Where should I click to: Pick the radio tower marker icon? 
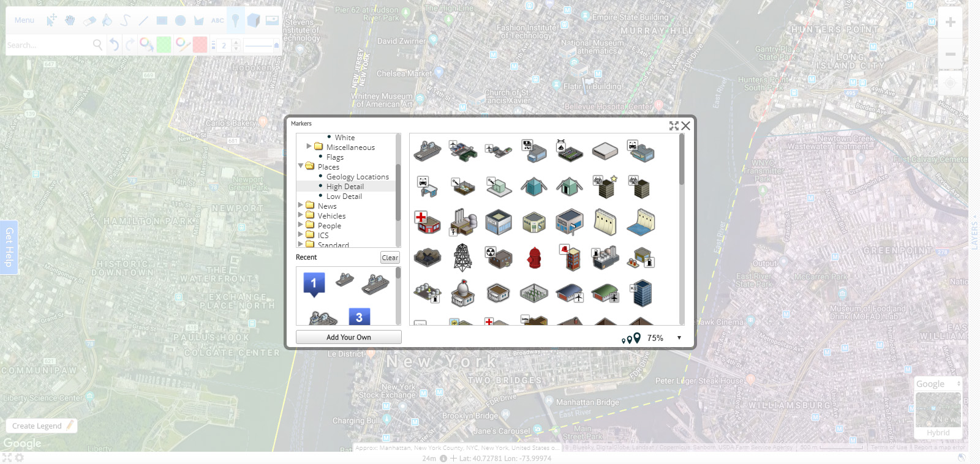[x=462, y=258]
